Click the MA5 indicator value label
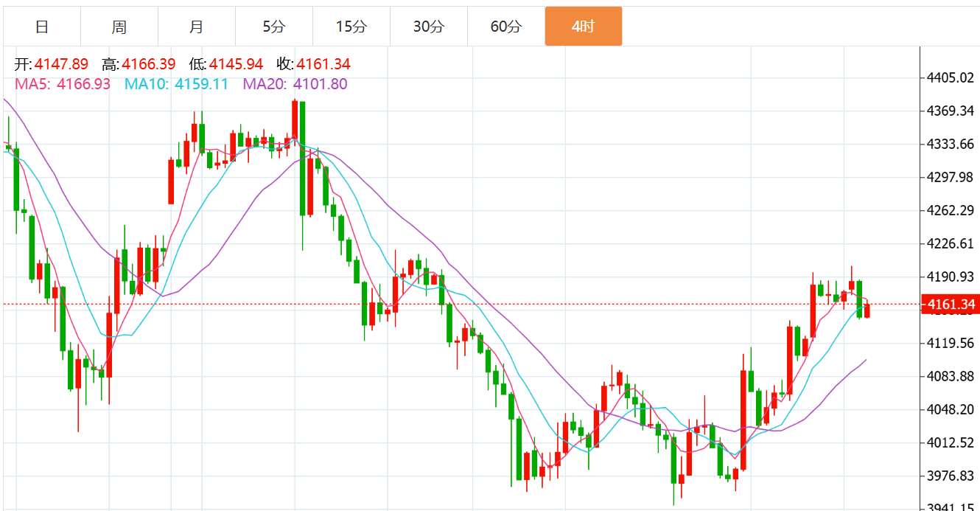Viewport: 980px width, 511px height. [63, 84]
